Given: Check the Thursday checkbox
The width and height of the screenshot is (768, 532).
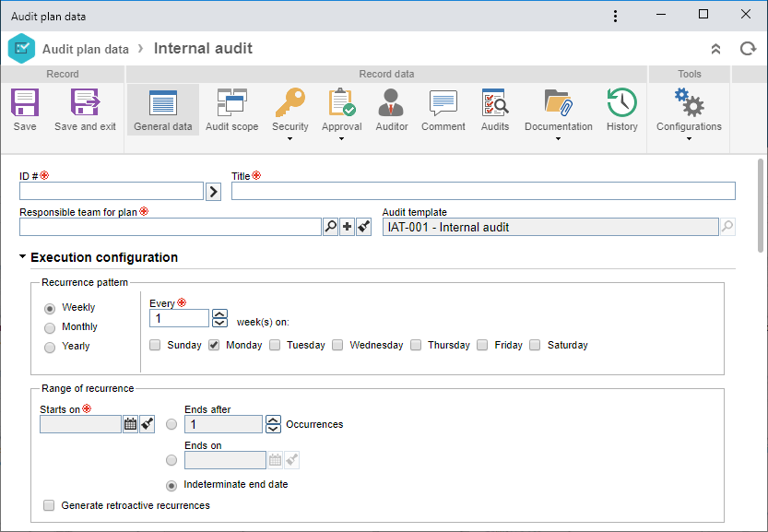Looking at the screenshot, I should click(415, 345).
